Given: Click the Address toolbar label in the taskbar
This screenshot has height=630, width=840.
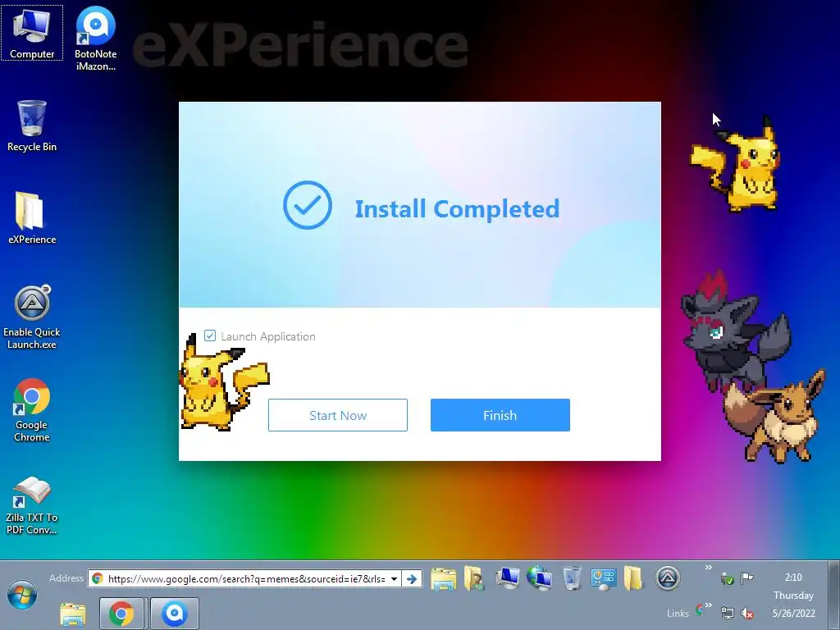Looking at the screenshot, I should 66,578.
